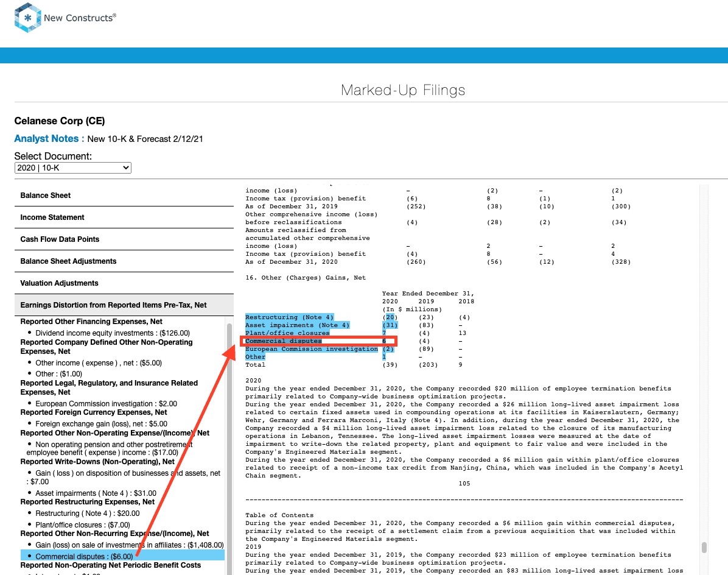Select Other income (expense), net item
The image size is (728, 575).
(x=99, y=363)
